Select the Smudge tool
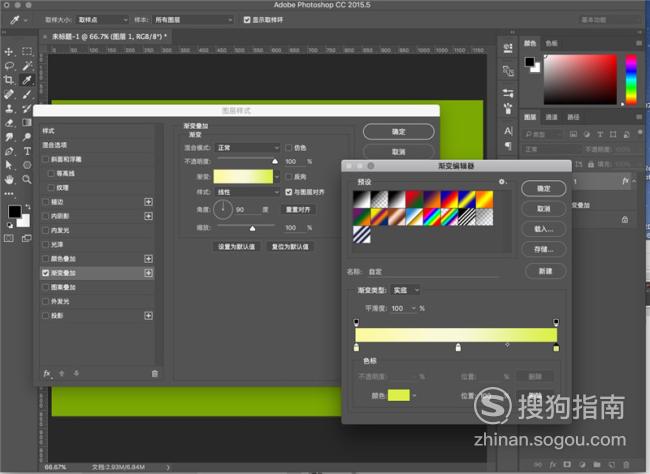The width and height of the screenshot is (650, 474). click(9, 137)
